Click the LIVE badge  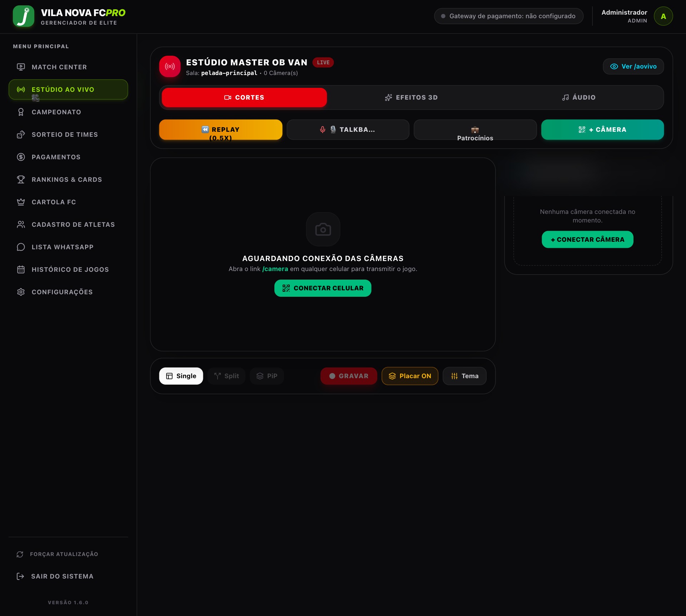pos(323,62)
